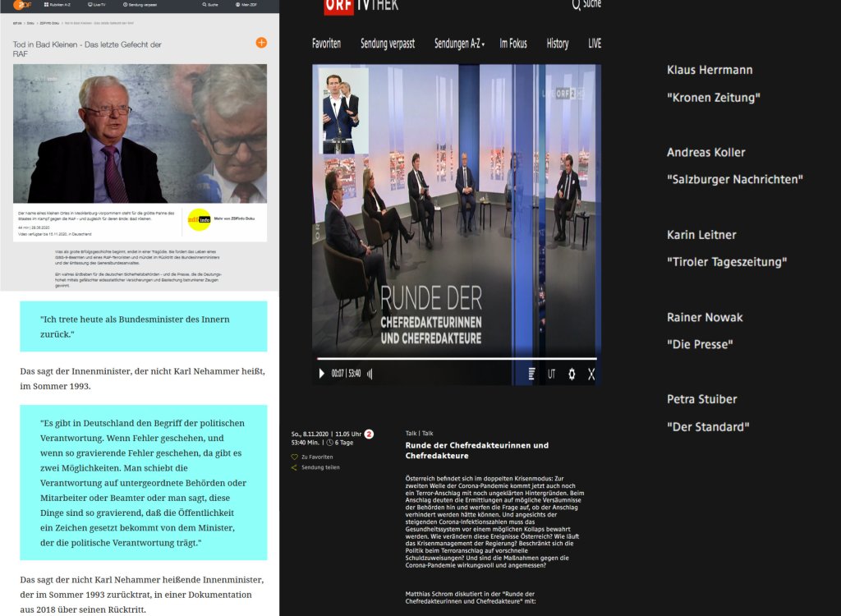Select the History menu item

tap(558, 44)
